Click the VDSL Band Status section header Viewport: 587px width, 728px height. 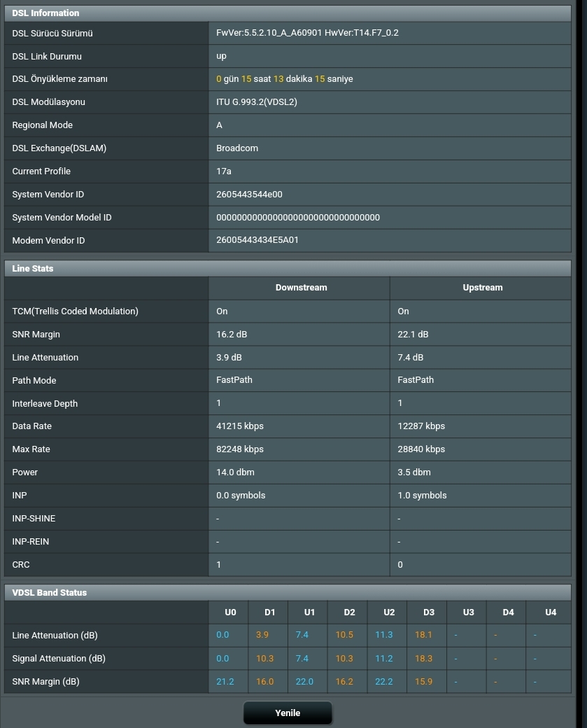pyautogui.click(x=50, y=592)
